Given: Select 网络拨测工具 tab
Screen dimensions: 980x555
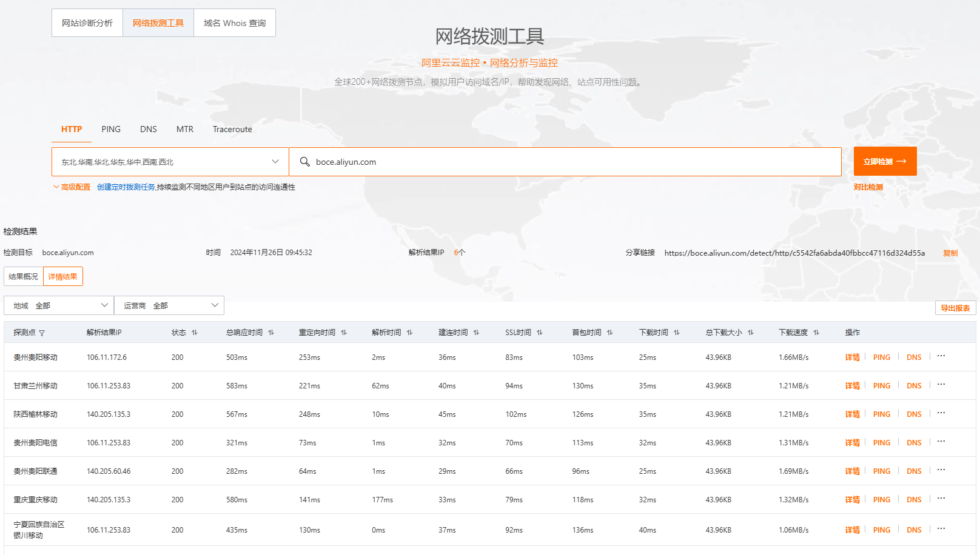Looking at the screenshot, I should (158, 23).
